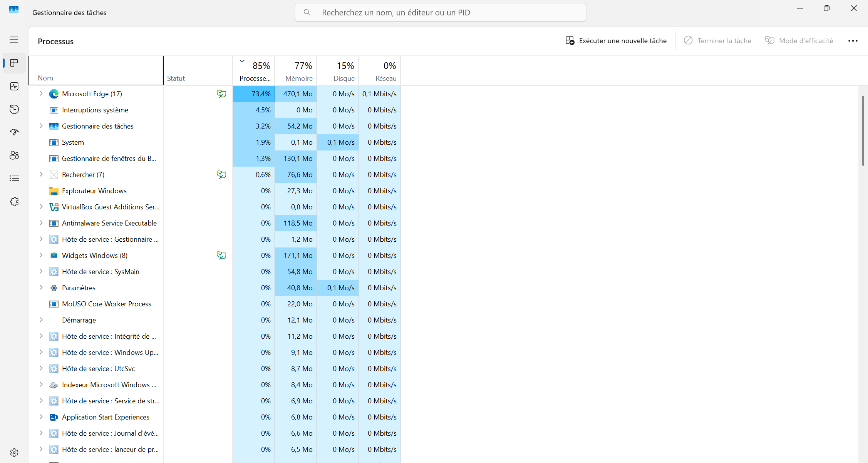The width and height of the screenshot is (868, 463).
Task: Open the App history page icon
Action: point(14,109)
